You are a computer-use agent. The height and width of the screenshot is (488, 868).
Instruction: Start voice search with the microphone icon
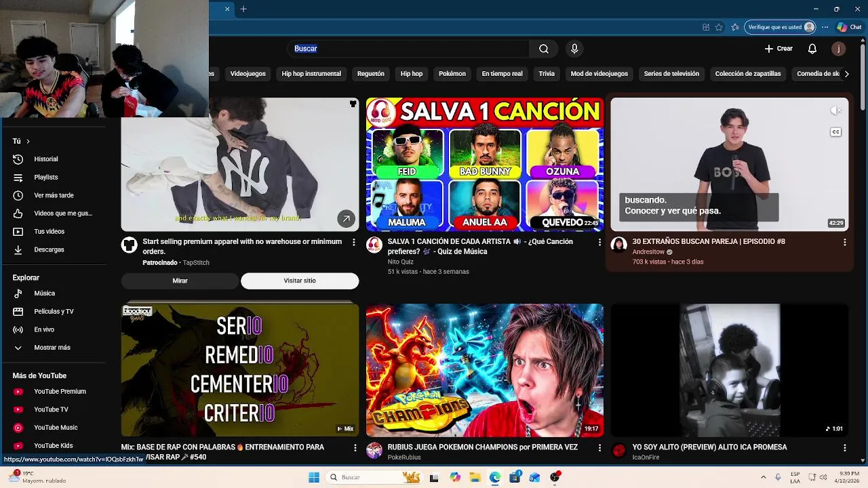(x=574, y=49)
